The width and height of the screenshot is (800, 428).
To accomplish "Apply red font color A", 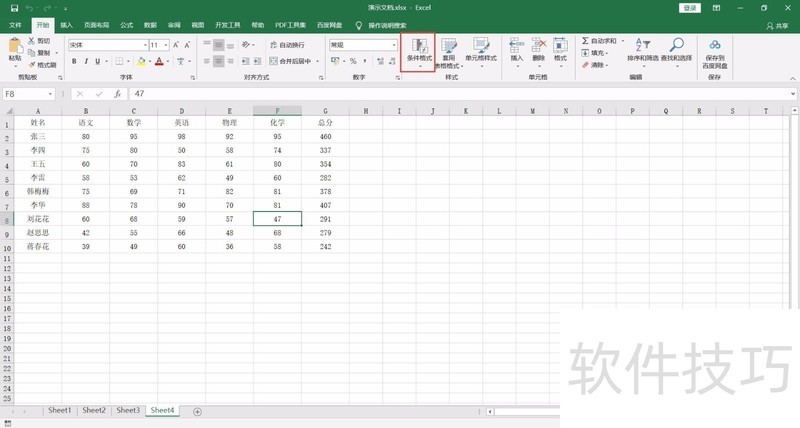I will click(159, 61).
